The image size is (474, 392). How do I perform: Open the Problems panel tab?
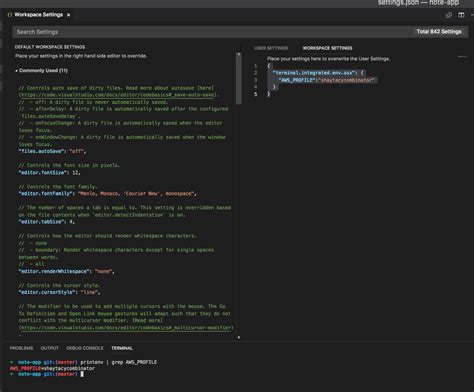pos(21,348)
